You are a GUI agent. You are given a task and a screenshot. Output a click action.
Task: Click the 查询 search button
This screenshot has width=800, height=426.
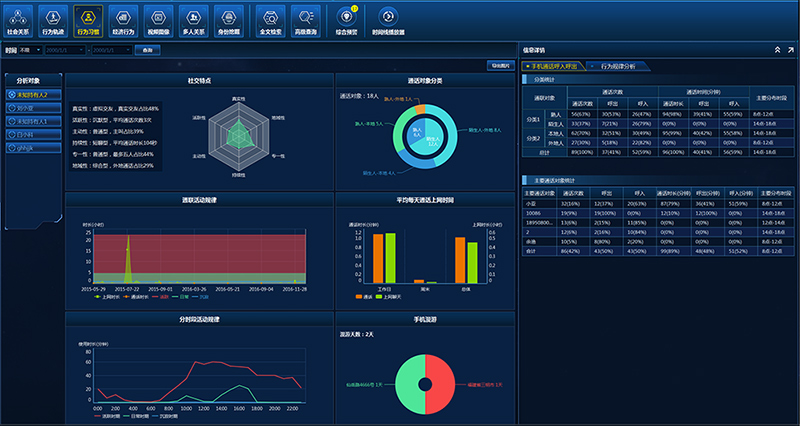148,49
